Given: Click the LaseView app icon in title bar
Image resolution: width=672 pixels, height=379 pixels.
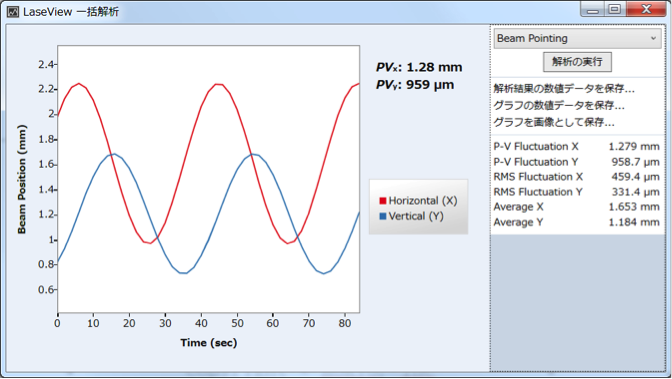Looking at the screenshot, I should point(13,12).
